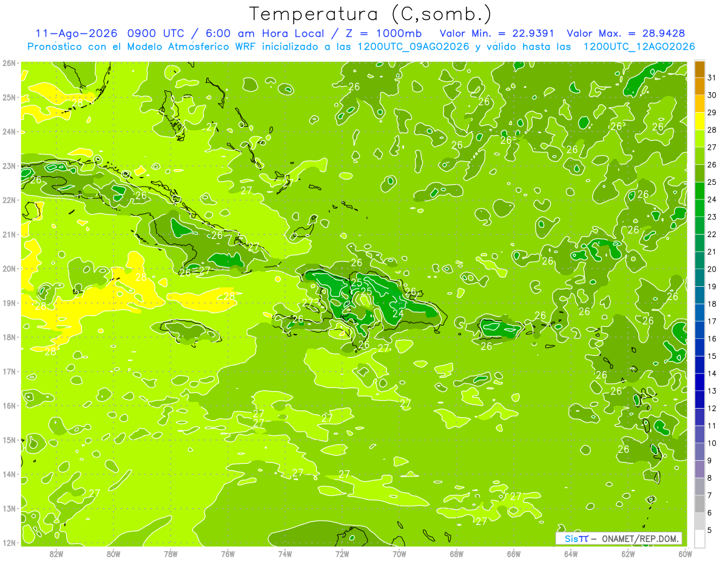Click the title 'Temperatura (C,somb.)'
This screenshot has height=562, width=728.
coord(371,14)
